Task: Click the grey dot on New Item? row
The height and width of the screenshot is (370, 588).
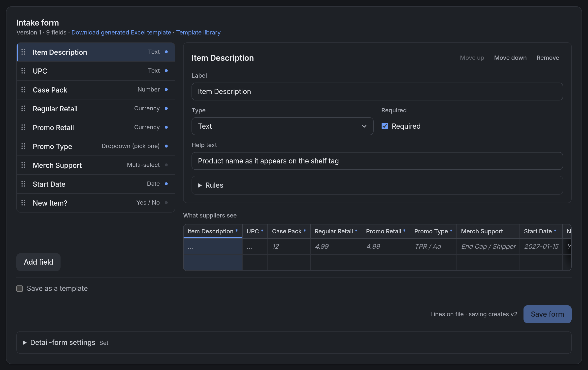Action: coord(166,203)
